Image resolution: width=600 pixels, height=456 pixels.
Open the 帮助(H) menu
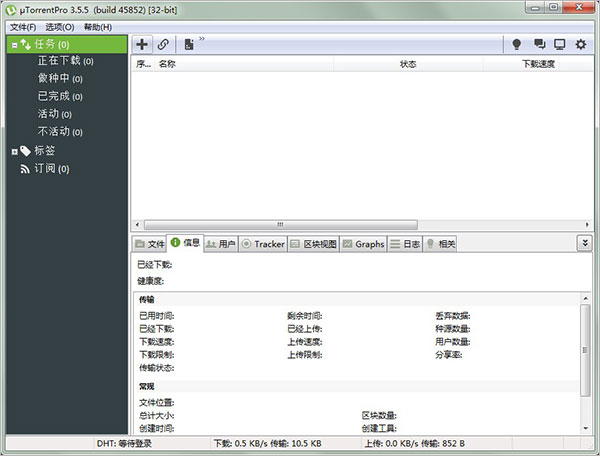coord(98,27)
